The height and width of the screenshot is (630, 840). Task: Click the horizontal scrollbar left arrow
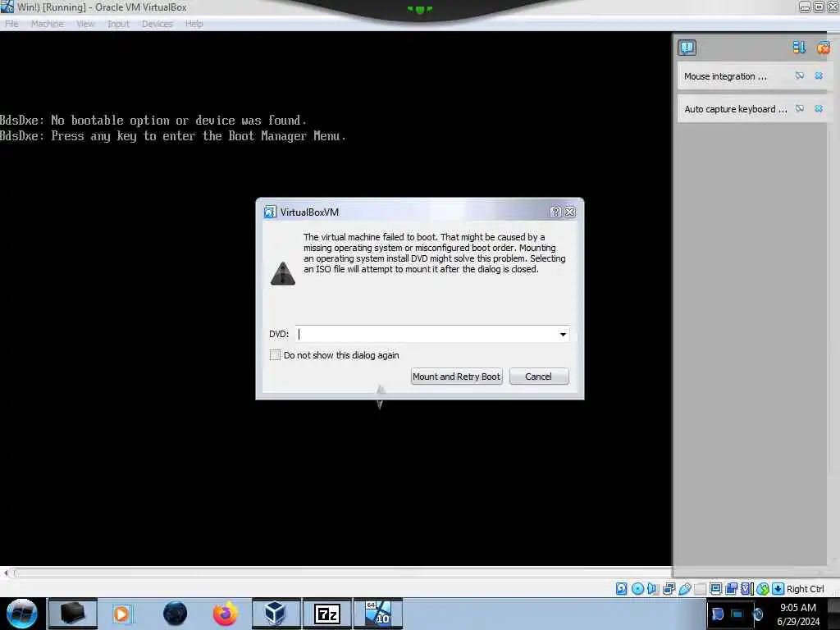coord(6,573)
